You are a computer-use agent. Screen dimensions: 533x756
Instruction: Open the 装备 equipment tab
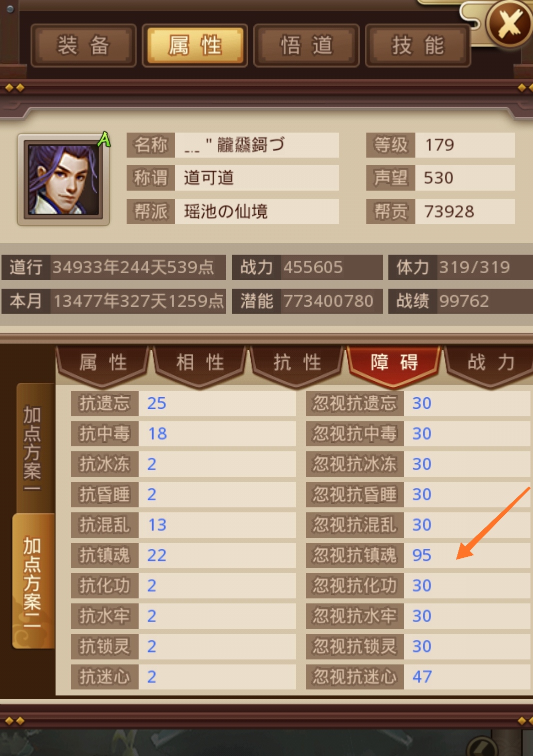pyautogui.click(x=84, y=46)
